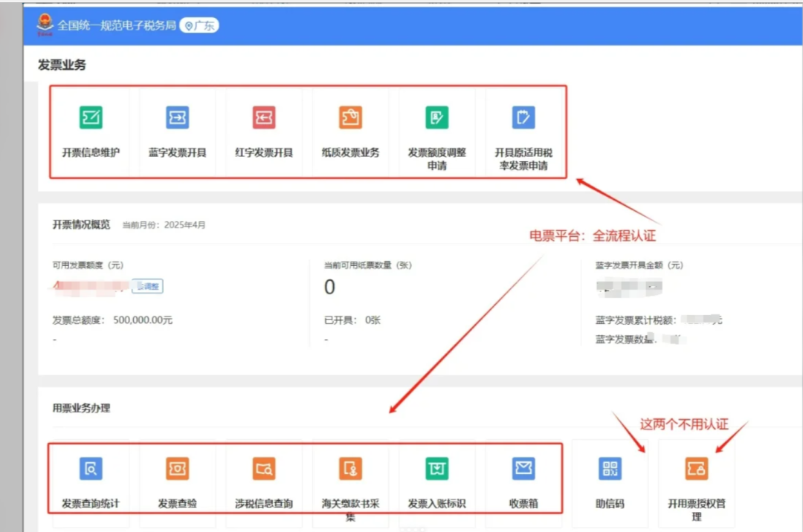Image resolution: width=803 pixels, height=532 pixels.
Task: Open the 收票箱 mailbox icon
Action: click(x=523, y=469)
